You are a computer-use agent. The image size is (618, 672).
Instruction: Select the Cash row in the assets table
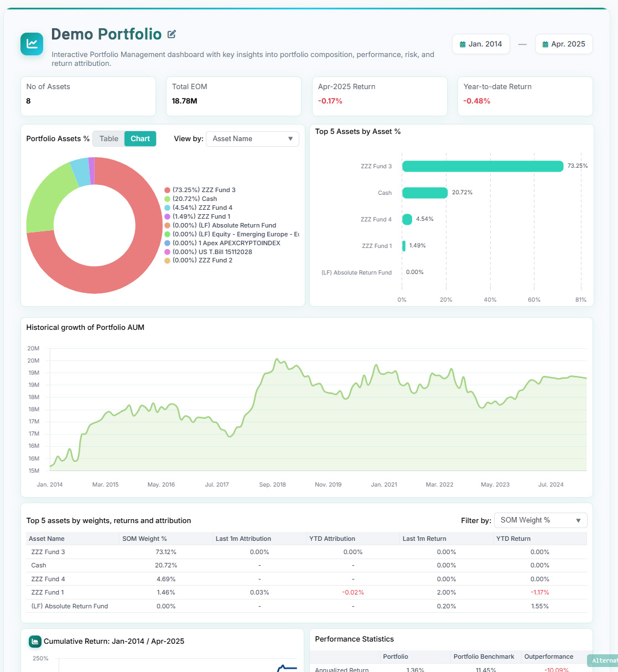tap(307, 565)
